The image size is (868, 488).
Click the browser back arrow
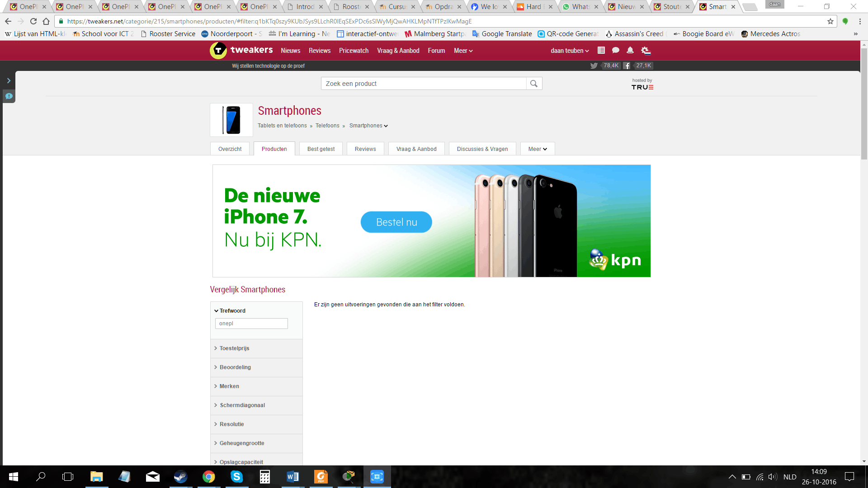pyautogui.click(x=8, y=21)
